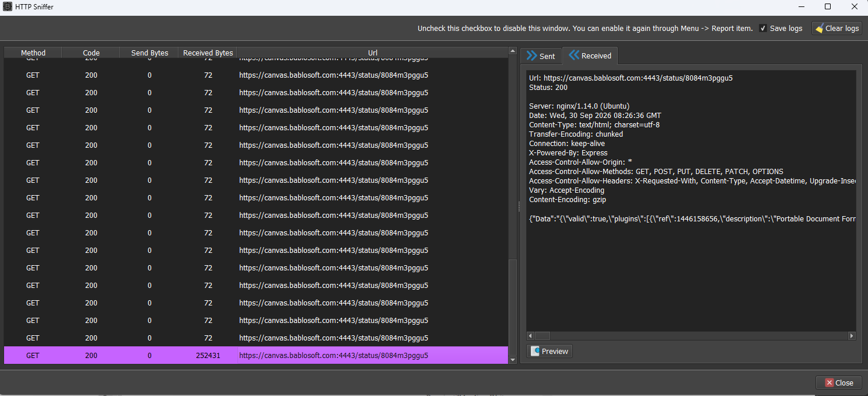868x396 pixels.
Task: Click the red Close button at the bottom
Action: point(839,383)
